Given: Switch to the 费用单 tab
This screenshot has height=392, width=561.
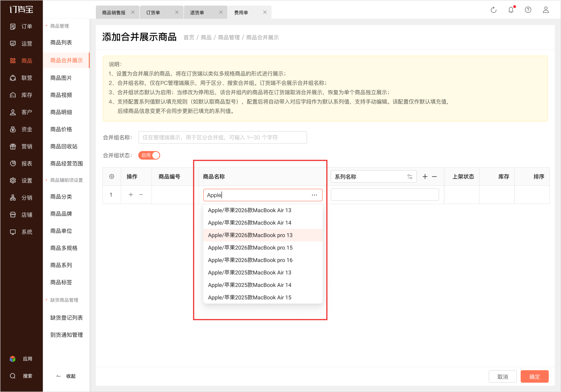Looking at the screenshot, I should click(x=241, y=13).
